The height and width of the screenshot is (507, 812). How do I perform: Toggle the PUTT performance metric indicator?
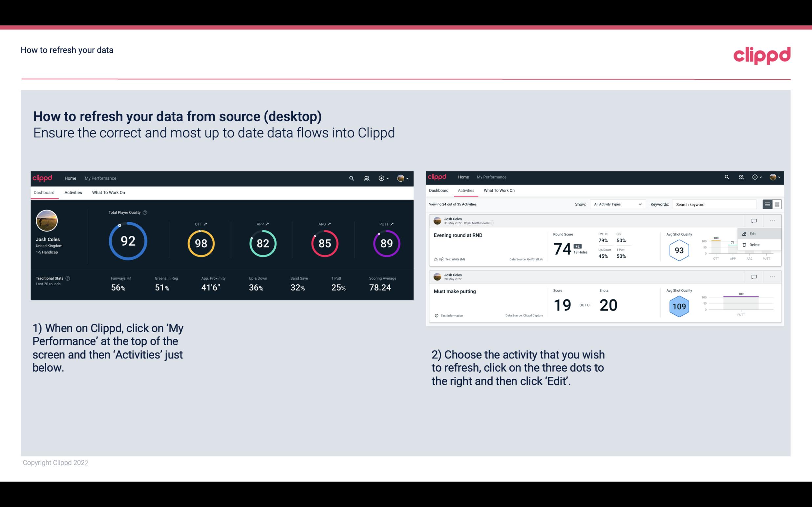click(x=392, y=224)
